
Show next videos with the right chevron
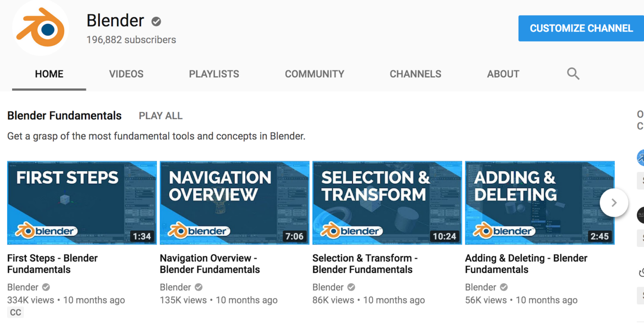[614, 203]
